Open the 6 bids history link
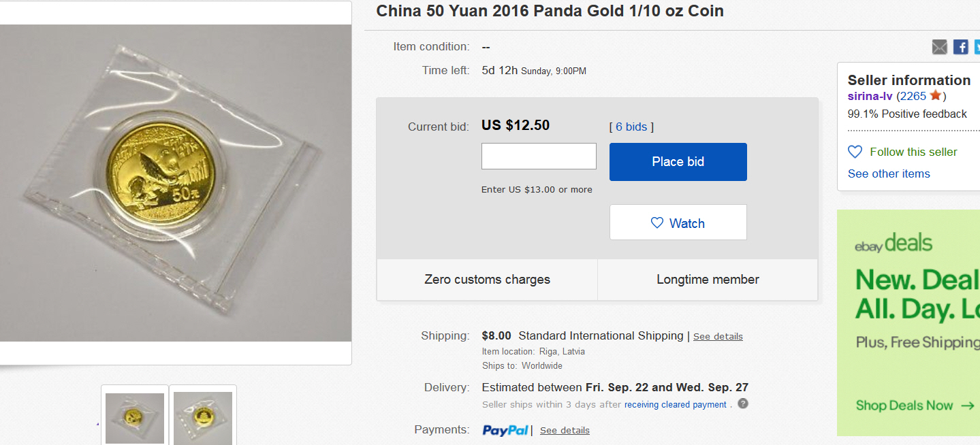 pos(631,127)
